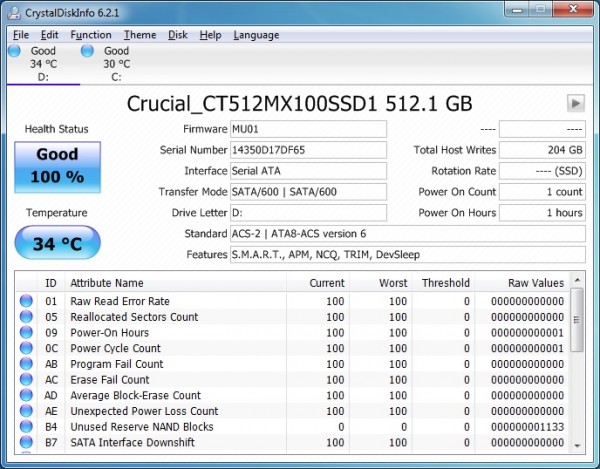Click the attribute list scrollbar thumb

(x=577, y=320)
